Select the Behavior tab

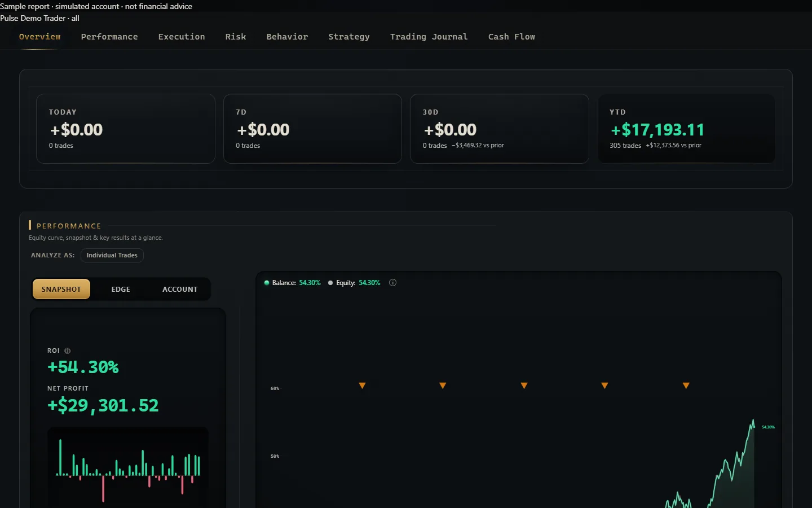pyautogui.click(x=287, y=37)
